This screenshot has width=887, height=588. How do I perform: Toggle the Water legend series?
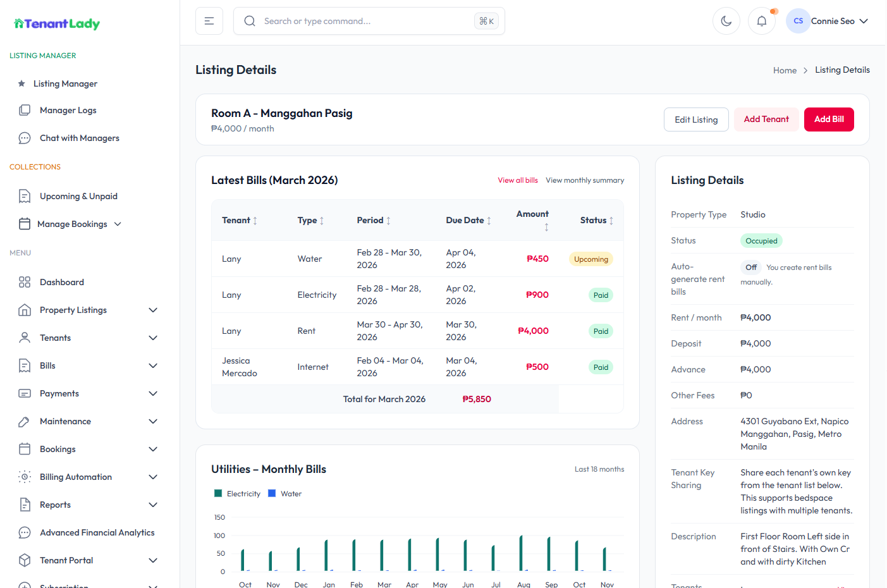tap(285, 494)
